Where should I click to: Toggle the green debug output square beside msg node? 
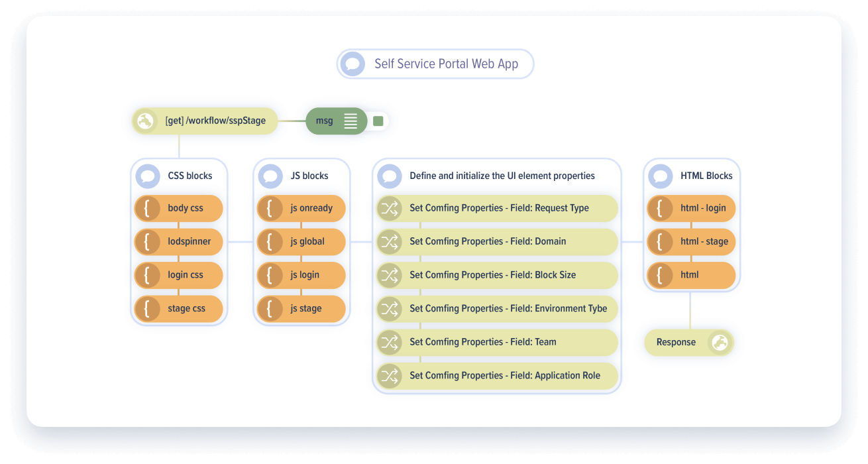point(378,121)
